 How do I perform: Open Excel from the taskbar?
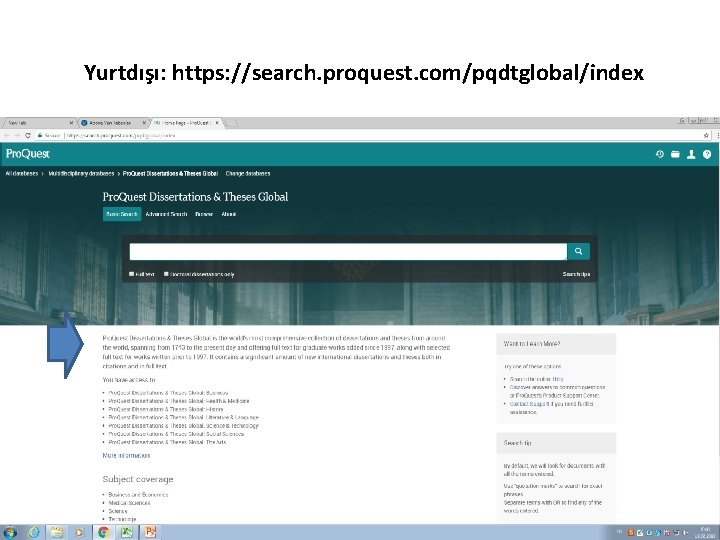point(127,532)
